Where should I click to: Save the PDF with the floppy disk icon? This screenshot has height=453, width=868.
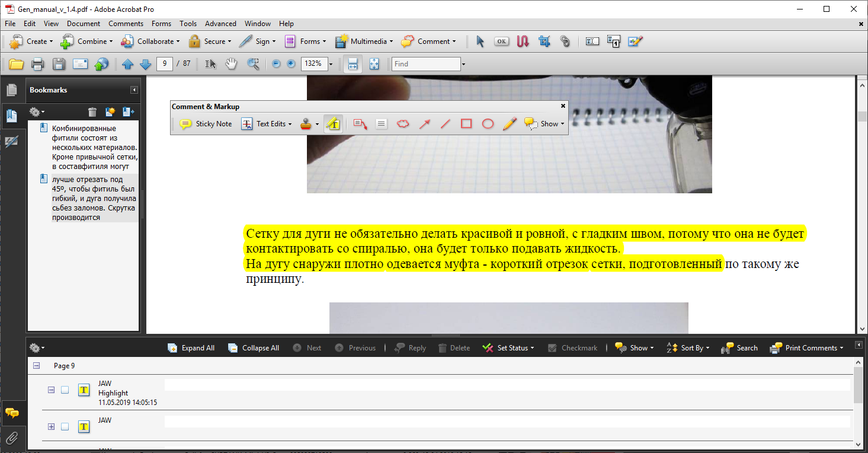coord(59,64)
